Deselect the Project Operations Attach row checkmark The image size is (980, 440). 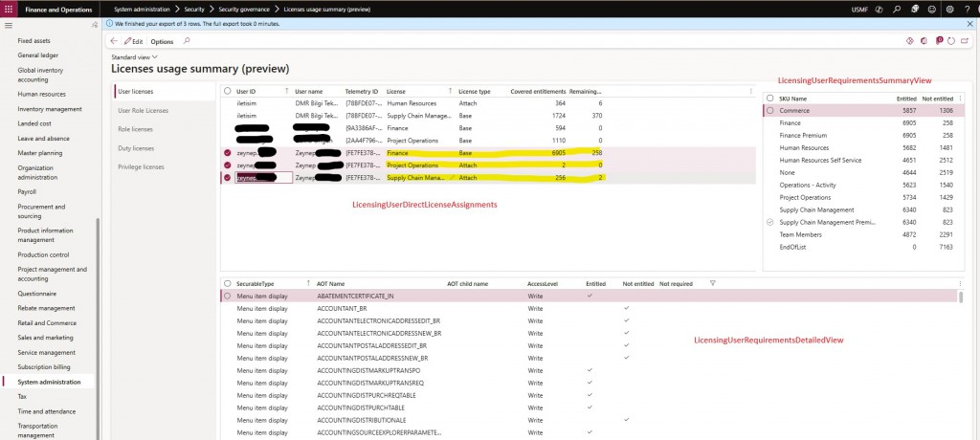(228, 165)
